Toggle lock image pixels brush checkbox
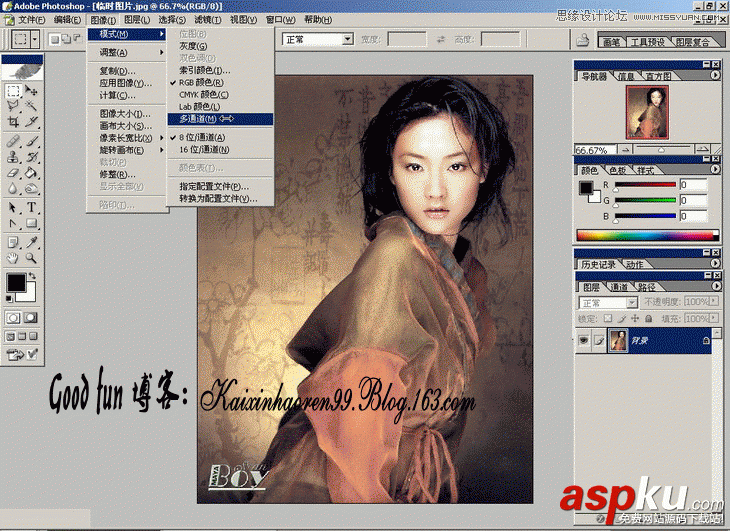Image resolution: width=730 pixels, height=531 pixels. (x=622, y=318)
